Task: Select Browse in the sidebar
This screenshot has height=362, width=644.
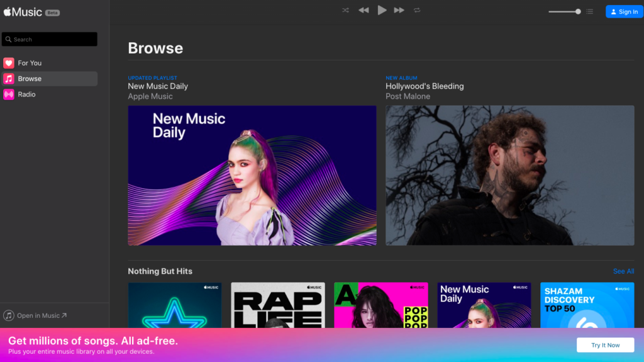Action: click(30, 79)
